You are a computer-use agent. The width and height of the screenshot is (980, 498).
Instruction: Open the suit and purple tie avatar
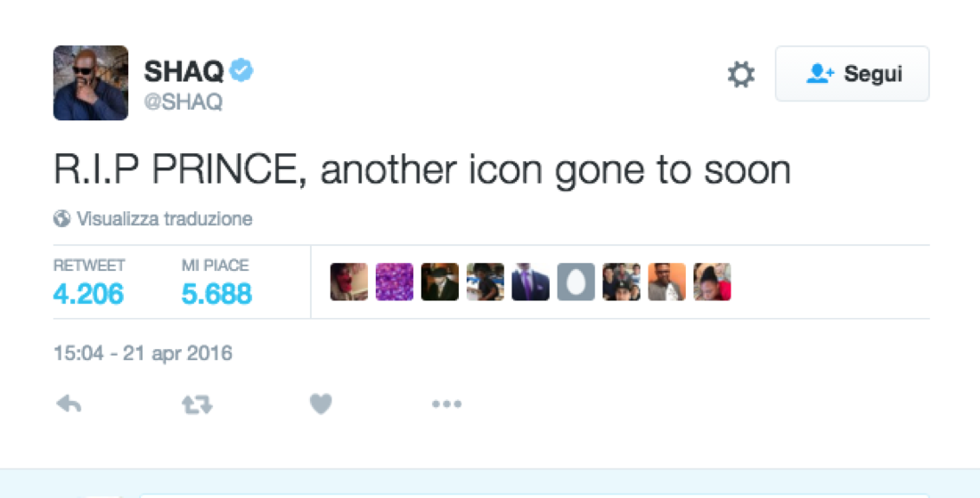point(530,282)
